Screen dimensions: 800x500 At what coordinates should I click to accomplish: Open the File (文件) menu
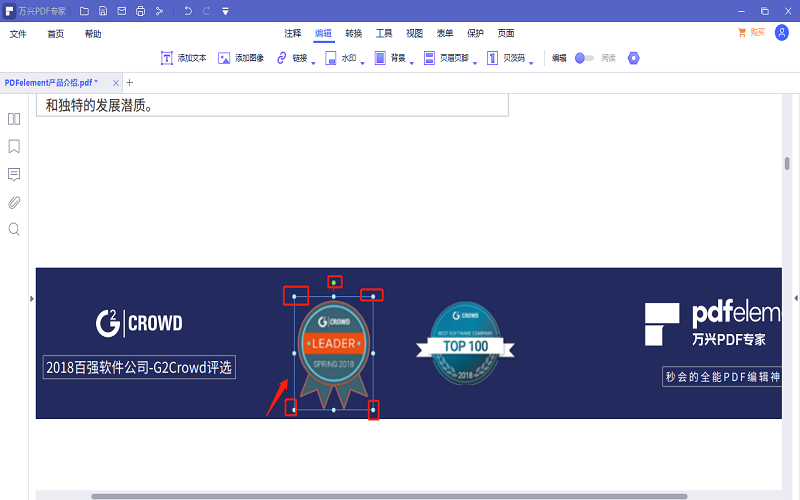tap(18, 33)
